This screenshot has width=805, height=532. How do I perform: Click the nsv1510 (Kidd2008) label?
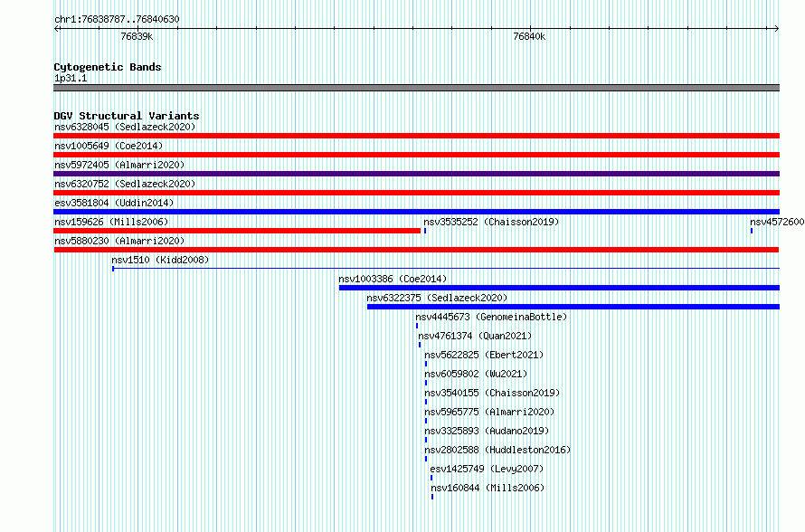[x=160, y=260]
